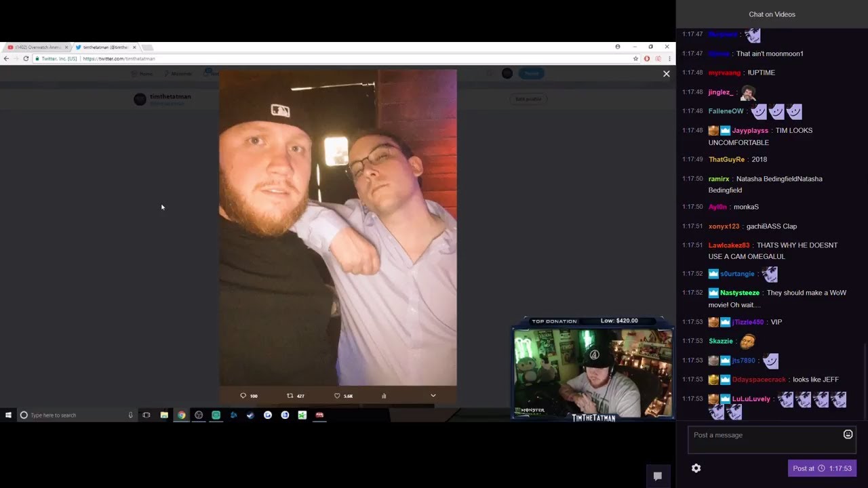Screen dimensions: 868x488
Task: Open chat settings gear icon
Action: pos(696,468)
